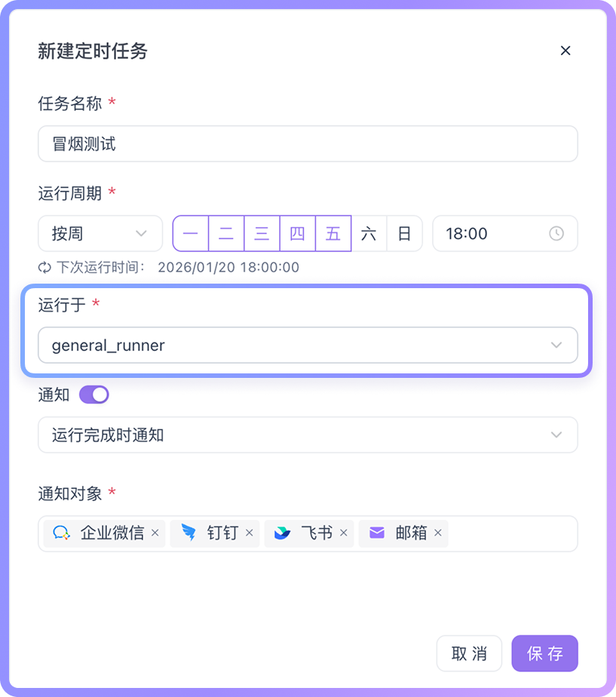616x697 pixels.
Task: Remove the 钉钉 notification tag
Action: [250, 533]
